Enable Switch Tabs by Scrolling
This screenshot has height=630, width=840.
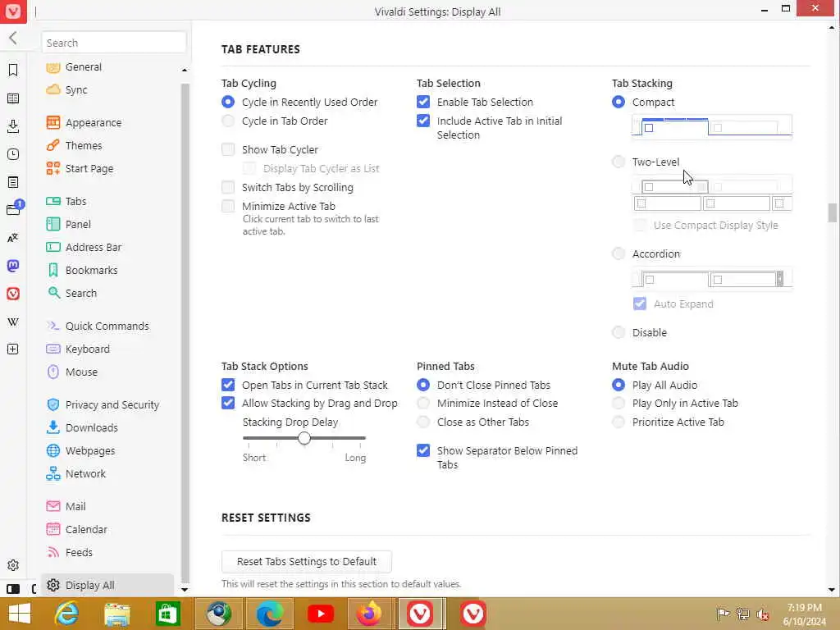click(x=228, y=188)
